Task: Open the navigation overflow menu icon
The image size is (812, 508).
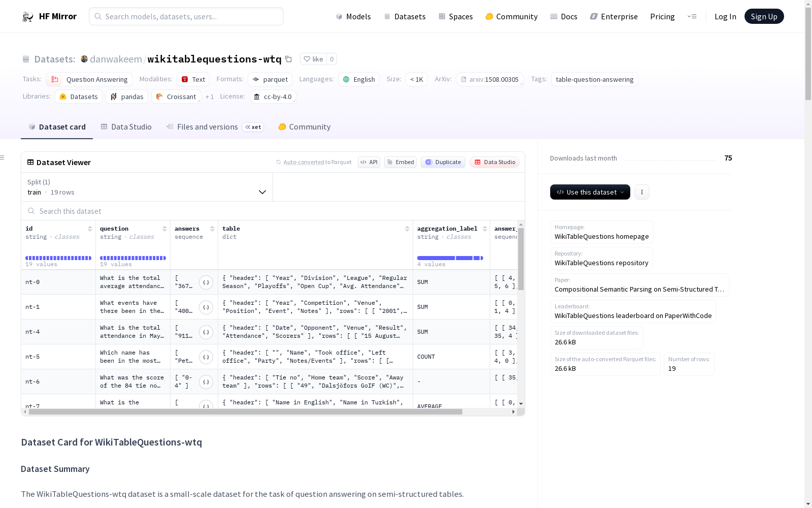Action: click(692, 16)
